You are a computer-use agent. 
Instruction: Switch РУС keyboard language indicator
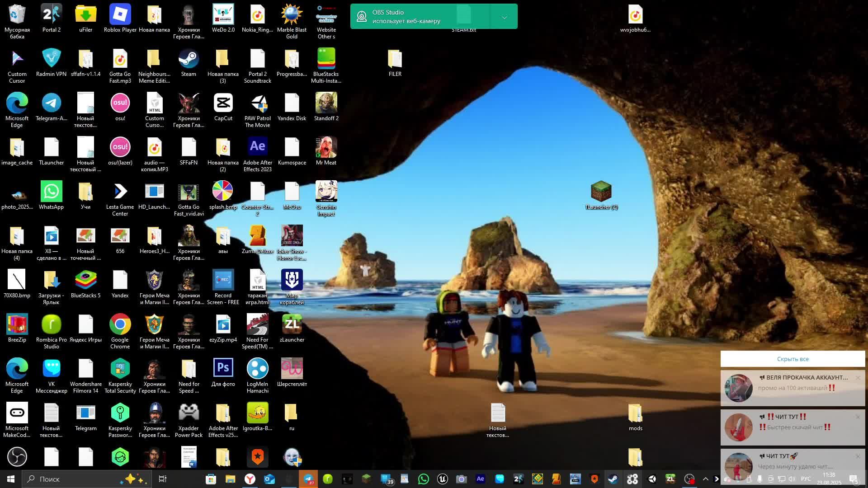pyautogui.click(x=806, y=479)
